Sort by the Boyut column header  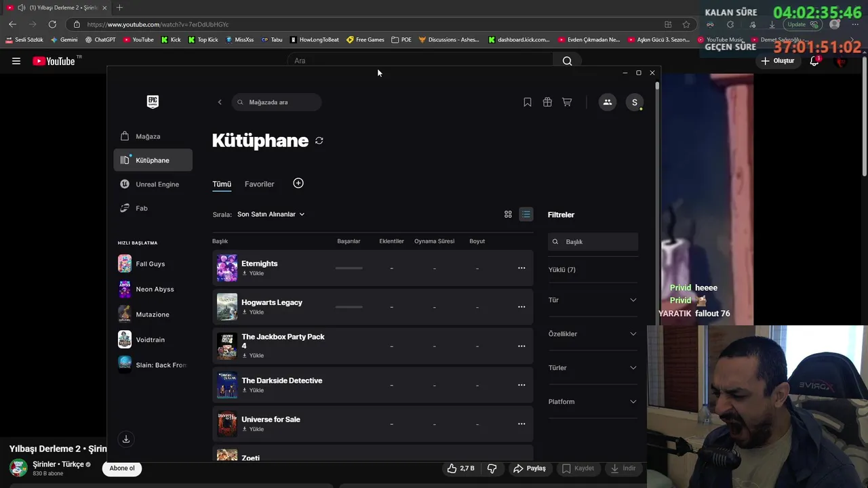(x=477, y=241)
